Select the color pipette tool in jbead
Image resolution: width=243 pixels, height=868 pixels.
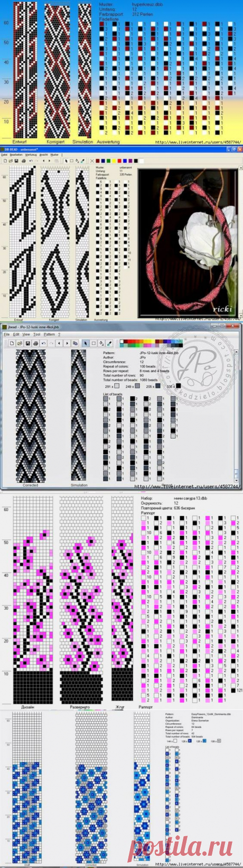(x=109, y=343)
